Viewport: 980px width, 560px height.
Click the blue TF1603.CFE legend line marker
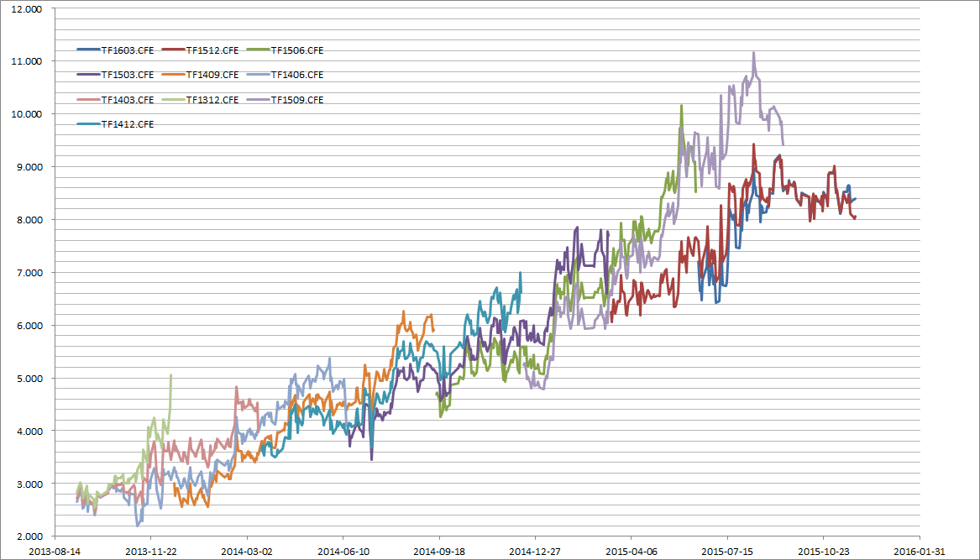click(88, 50)
